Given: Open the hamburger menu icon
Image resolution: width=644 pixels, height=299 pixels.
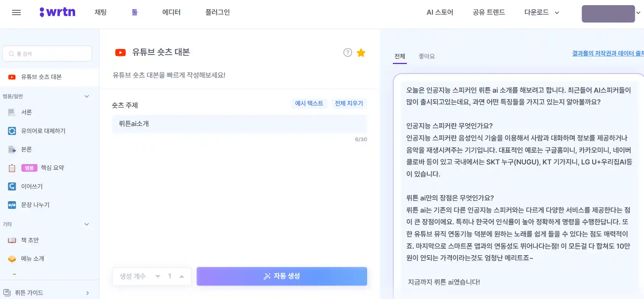Looking at the screenshot, I should [16, 13].
